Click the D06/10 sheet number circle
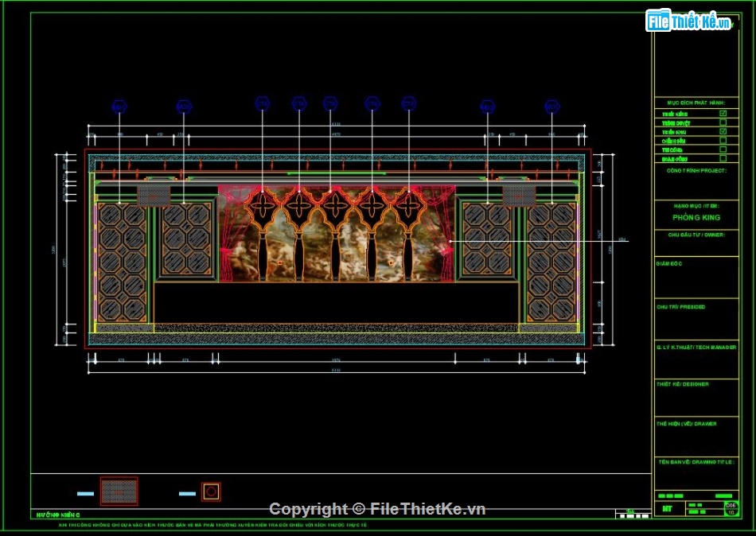 [x=731, y=508]
